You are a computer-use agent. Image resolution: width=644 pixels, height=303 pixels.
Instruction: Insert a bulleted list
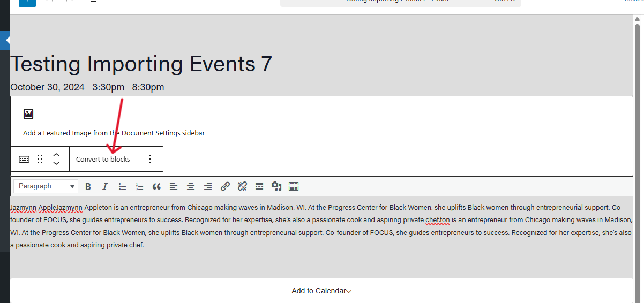click(x=122, y=186)
